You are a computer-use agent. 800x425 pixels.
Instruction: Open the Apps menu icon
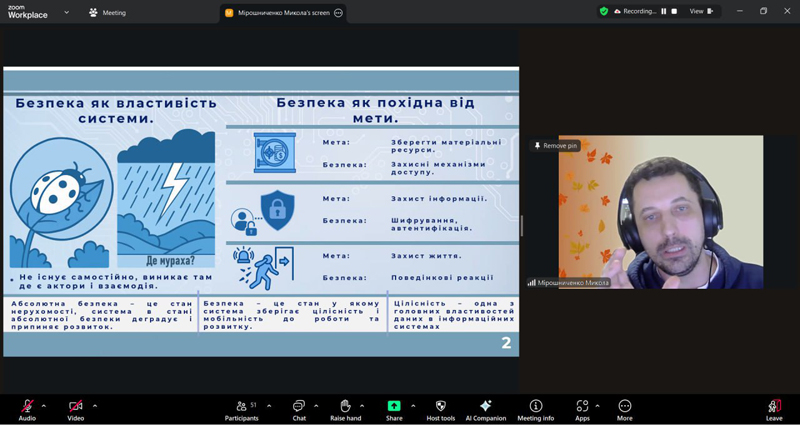click(582, 406)
